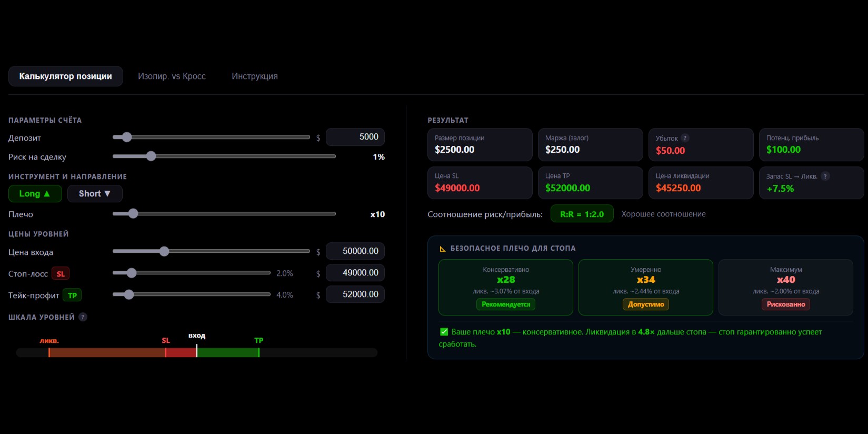Viewport: 868px width, 434px height.
Task: Switch to the Изолир. vs Кросс tab
Action: click(x=172, y=76)
